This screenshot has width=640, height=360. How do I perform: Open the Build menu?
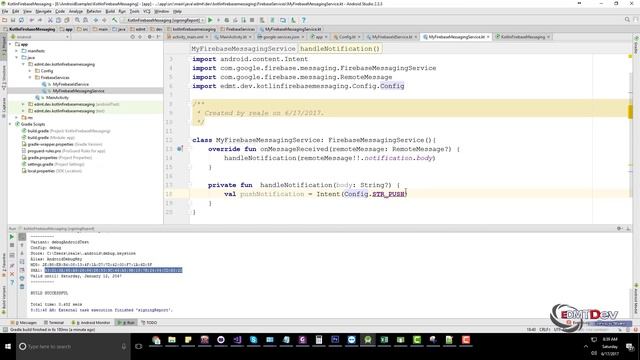[110, 11]
